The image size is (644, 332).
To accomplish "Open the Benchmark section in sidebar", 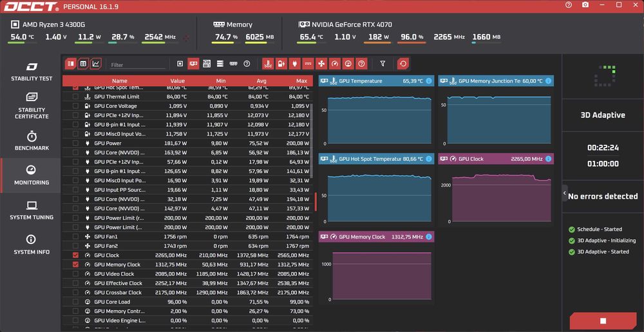I will click(x=32, y=141).
